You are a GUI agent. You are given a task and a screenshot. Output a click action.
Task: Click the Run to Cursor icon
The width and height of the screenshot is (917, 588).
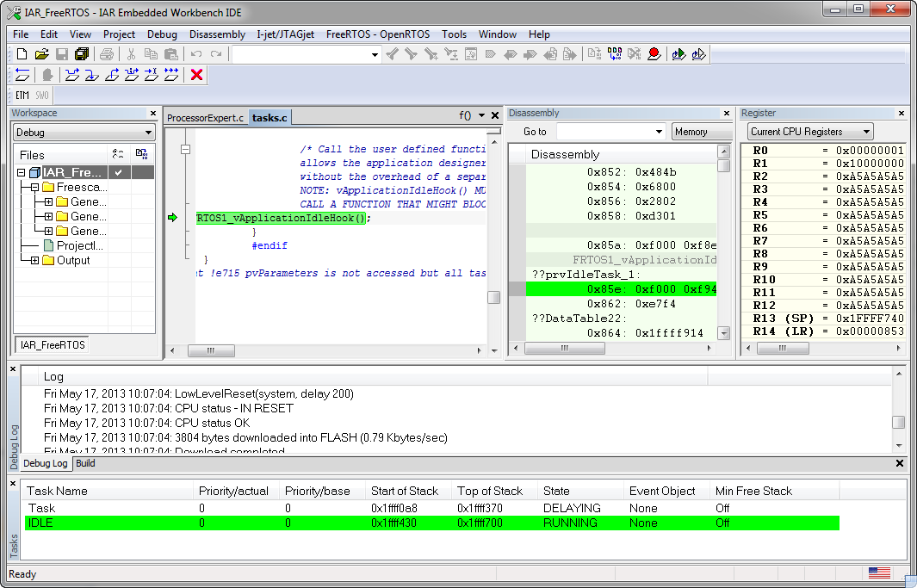(x=152, y=75)
